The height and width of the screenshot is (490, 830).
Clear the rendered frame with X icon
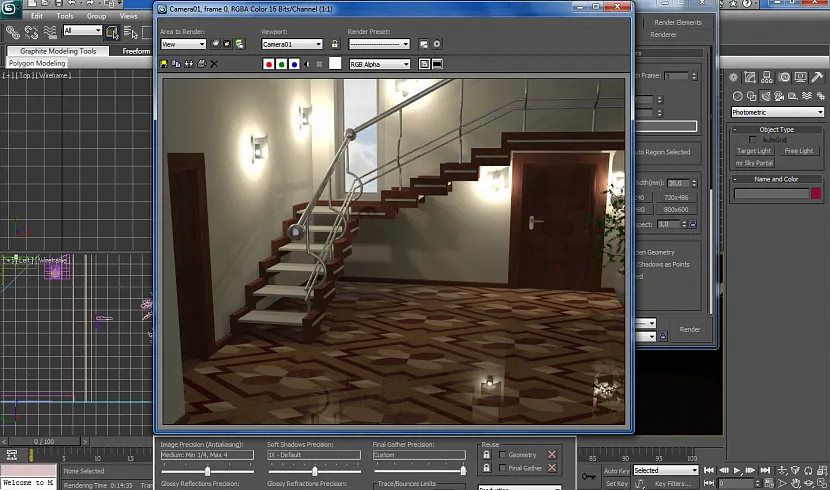point(214,64)
